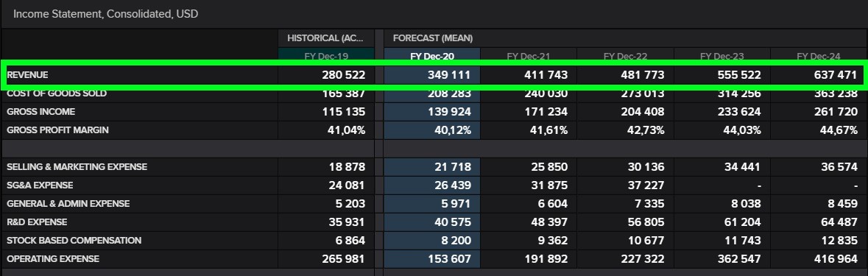Image resolution: width=868 pixels, height=276 pixels.
Task: Click the COST OF GOODS SOLD row label
Action: (57, 93)
